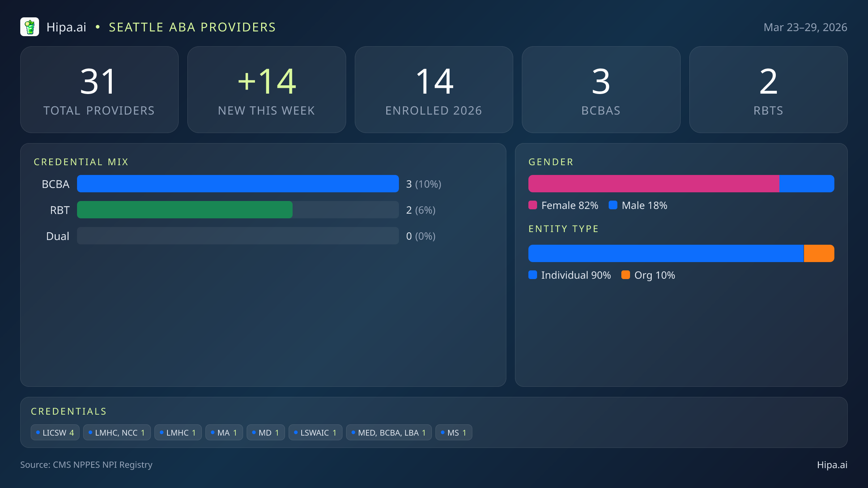Click the blue BCBA credential bar
Screen dimensions: 868x488
(238, 184)
